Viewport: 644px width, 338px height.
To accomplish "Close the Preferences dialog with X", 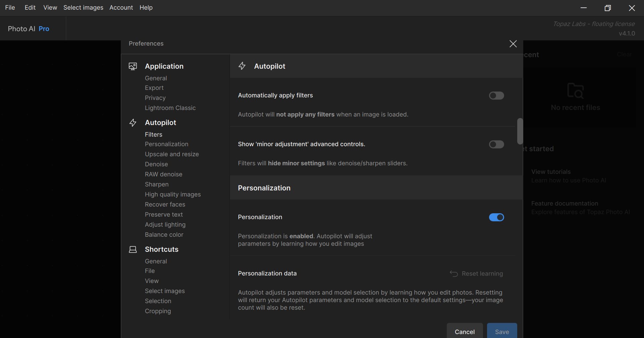I will click(513, 44).
